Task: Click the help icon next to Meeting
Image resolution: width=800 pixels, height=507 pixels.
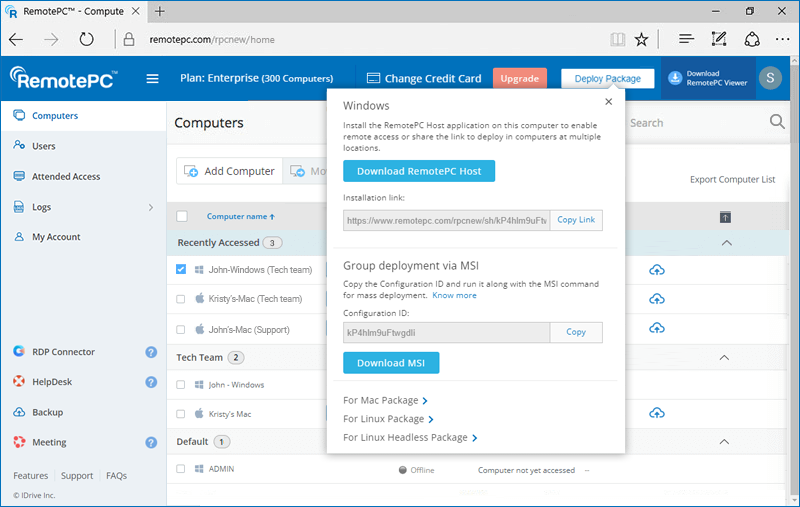Action: [151, 442]
